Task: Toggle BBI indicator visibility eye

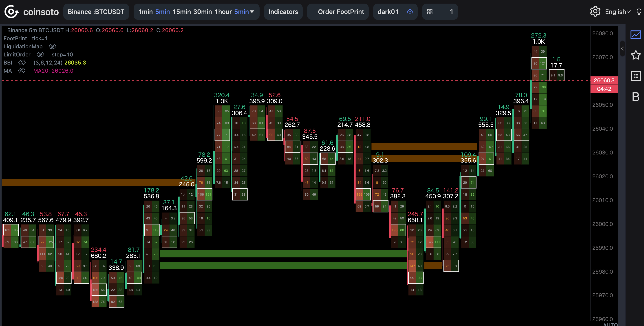Action: (x=22, y=63)
